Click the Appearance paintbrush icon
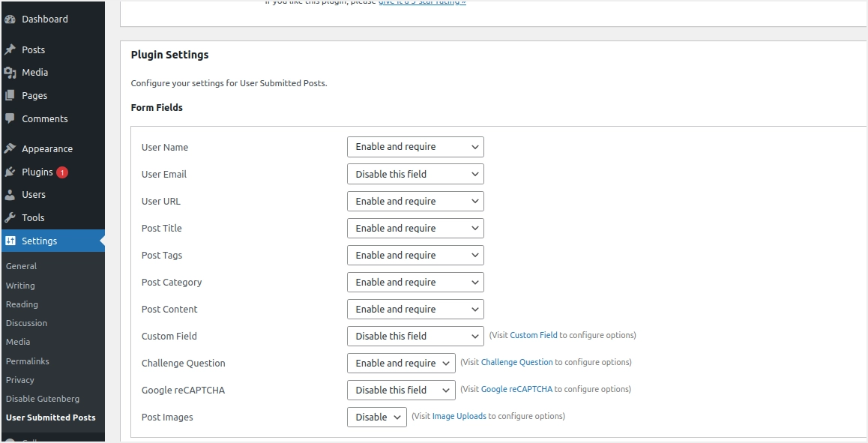The image size is (868, 443). 10,149
